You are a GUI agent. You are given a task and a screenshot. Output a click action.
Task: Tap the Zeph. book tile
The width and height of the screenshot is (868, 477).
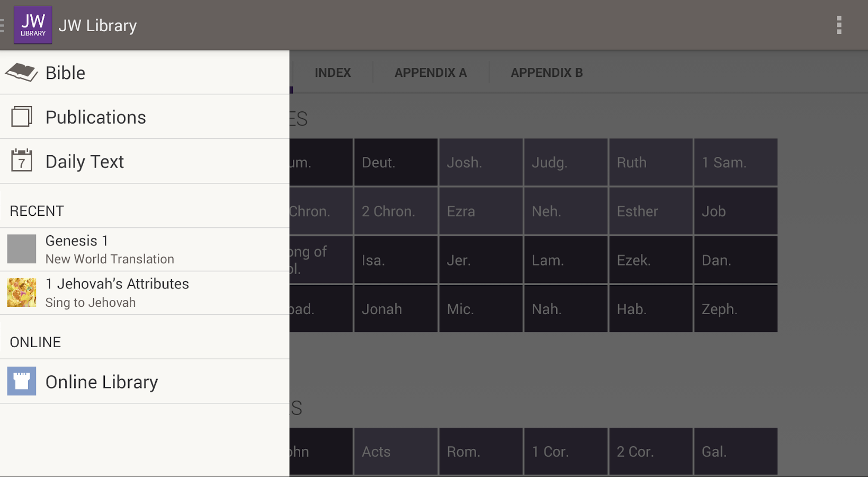coord(736,309)
